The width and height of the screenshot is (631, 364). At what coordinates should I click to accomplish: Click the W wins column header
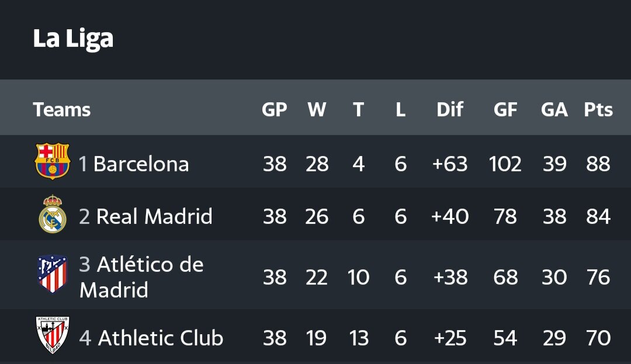[x=317, y=109]
